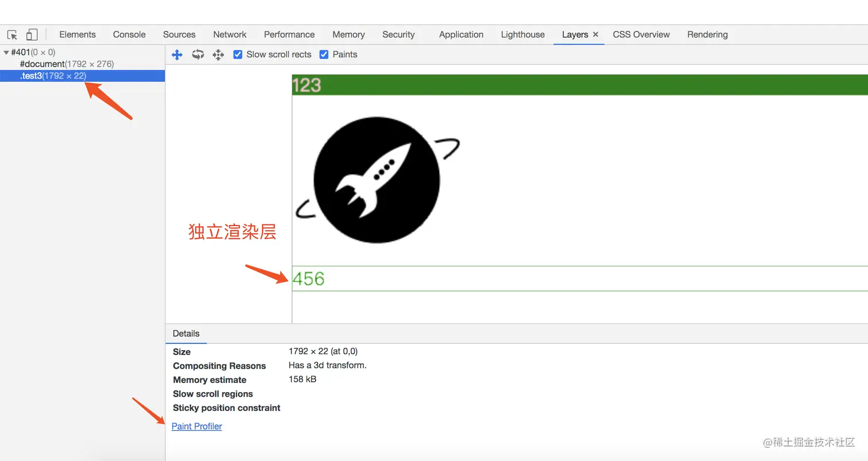Select the #401 root layer

(83, 52)
